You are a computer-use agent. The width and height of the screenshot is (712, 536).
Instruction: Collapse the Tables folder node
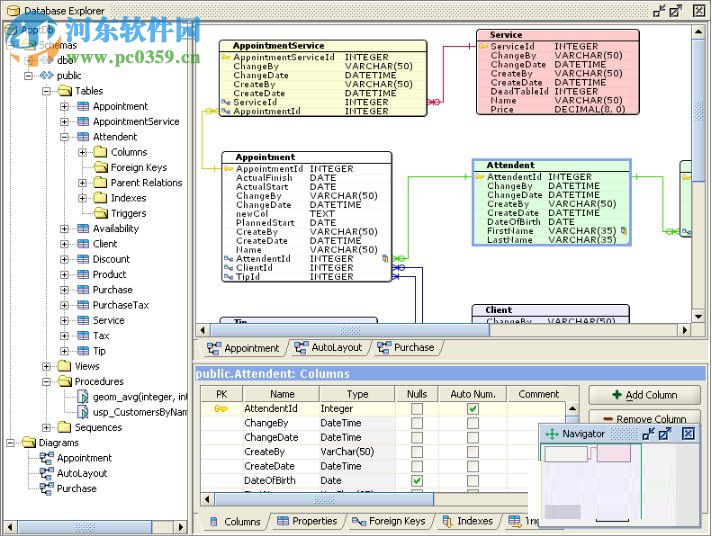[46, 91]
